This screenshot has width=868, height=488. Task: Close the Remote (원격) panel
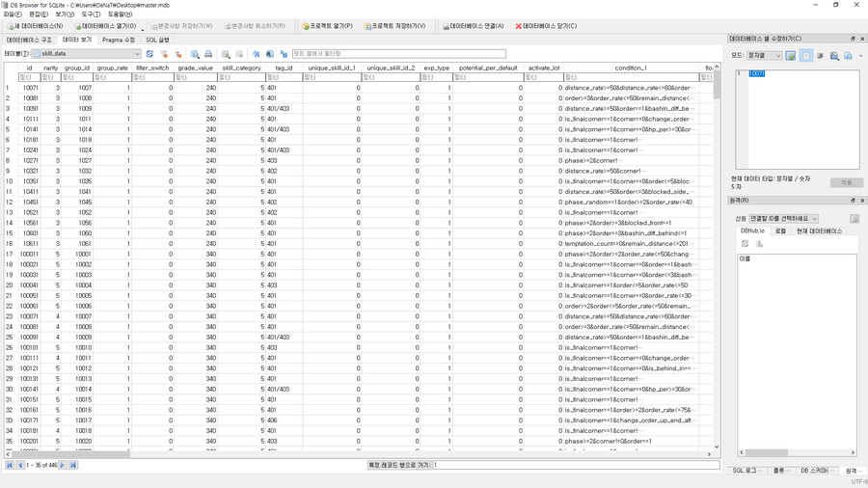[x=862, y=201]
